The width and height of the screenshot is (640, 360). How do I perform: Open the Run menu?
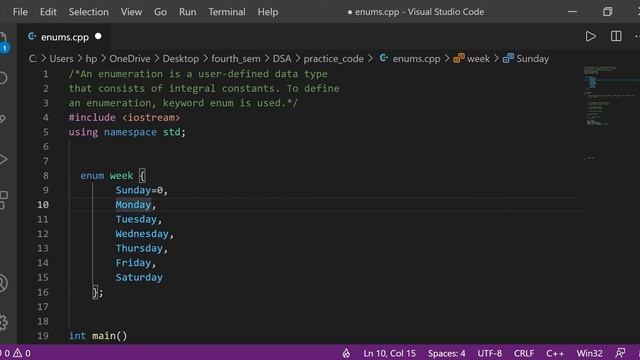pyautogui.click(x=187, y=12)
